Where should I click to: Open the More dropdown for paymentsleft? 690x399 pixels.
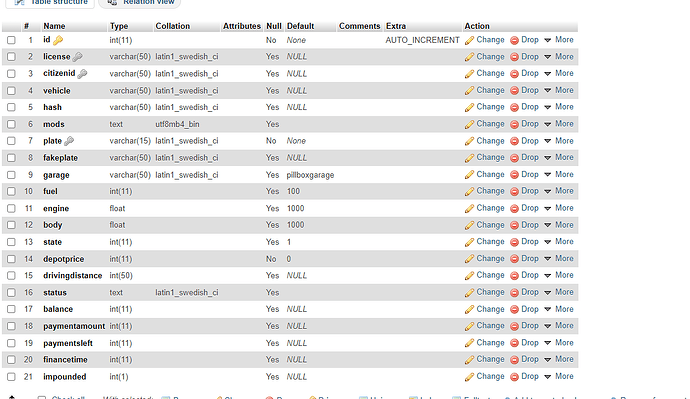pos(559,343)
